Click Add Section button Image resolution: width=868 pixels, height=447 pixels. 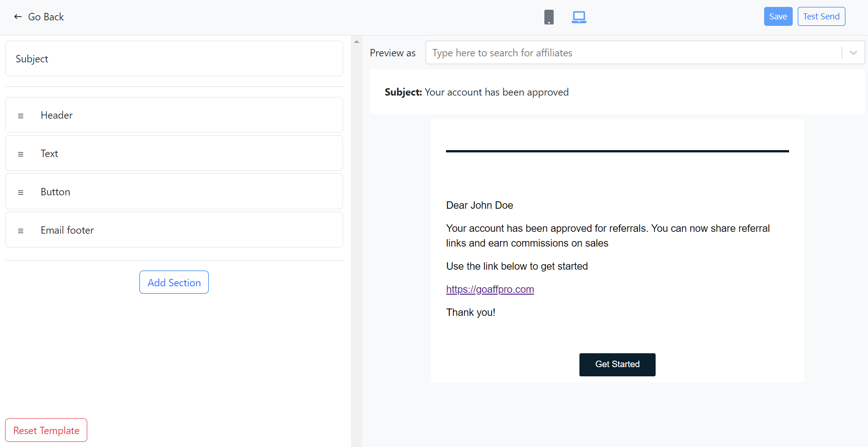(174, 283)
